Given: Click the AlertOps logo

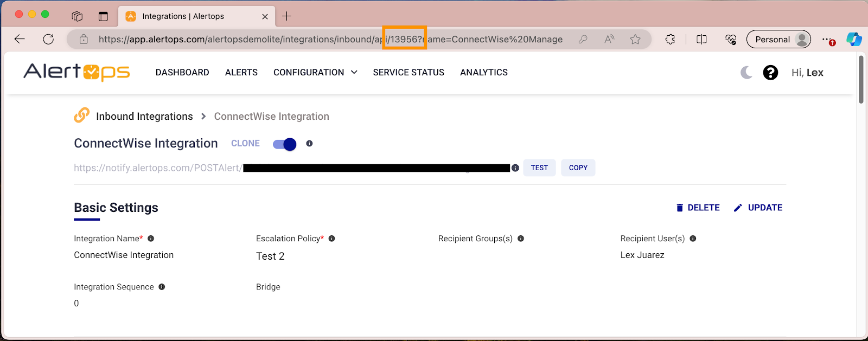Looking at the screenshot, I should click(x=76, y=72).
